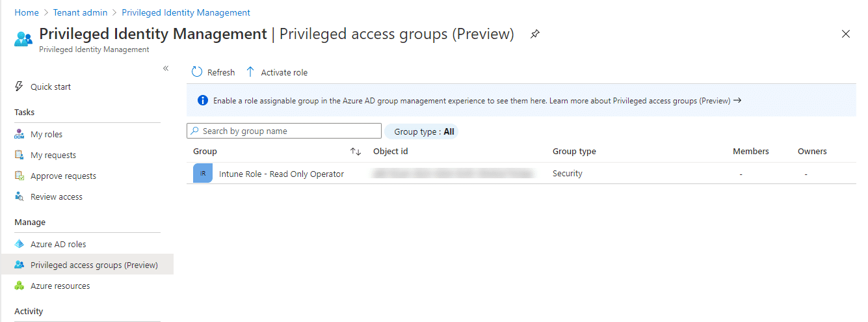
Task: Click the Home breadcrumb link
Action: pos(27,12)
